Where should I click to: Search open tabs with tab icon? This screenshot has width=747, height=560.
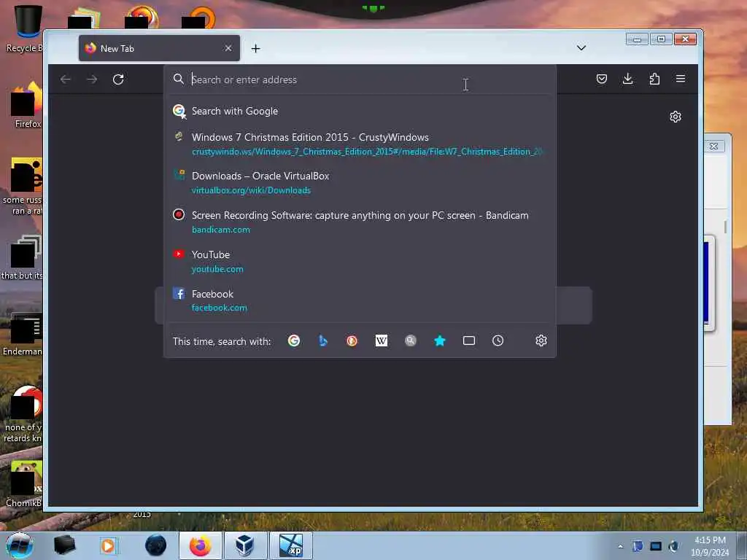[469, 341]
